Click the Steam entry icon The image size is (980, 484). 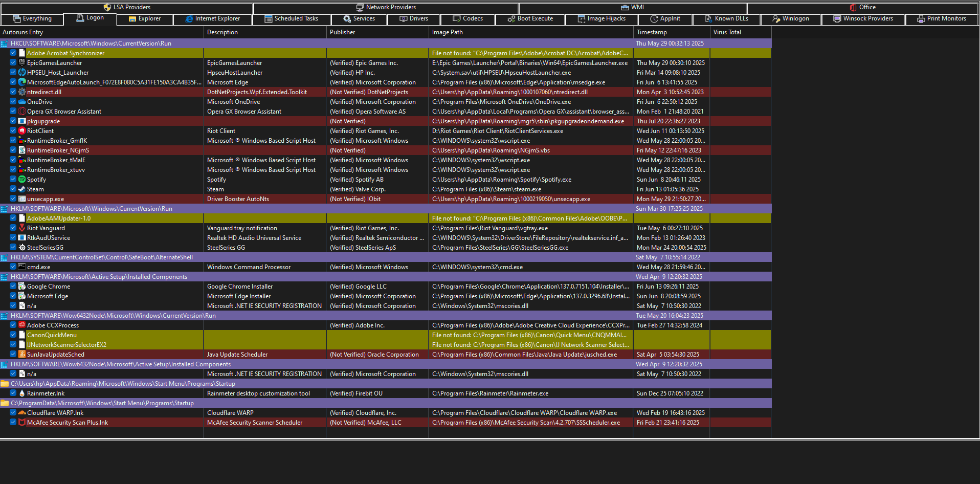[22, 189]
